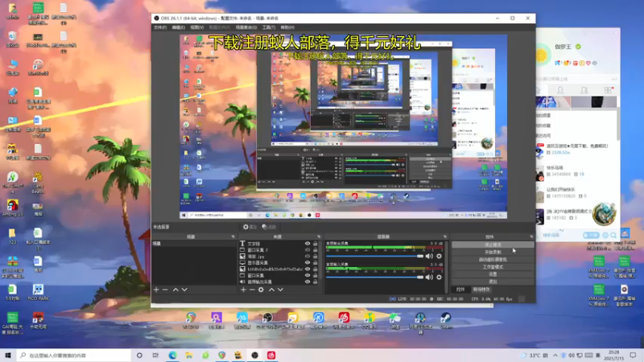Click 开始录制 start recording button
The height and width of the screenshot is (362, 644).
[x=493, y=252]
